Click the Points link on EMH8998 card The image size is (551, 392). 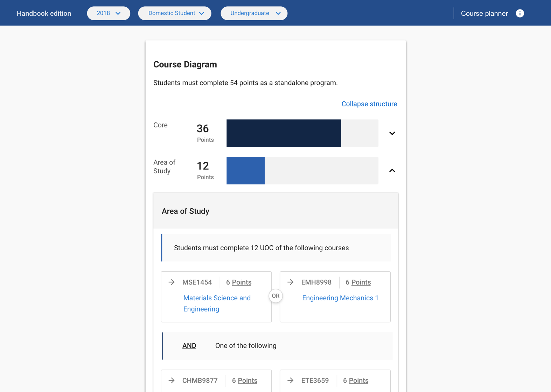click(361, 282)
